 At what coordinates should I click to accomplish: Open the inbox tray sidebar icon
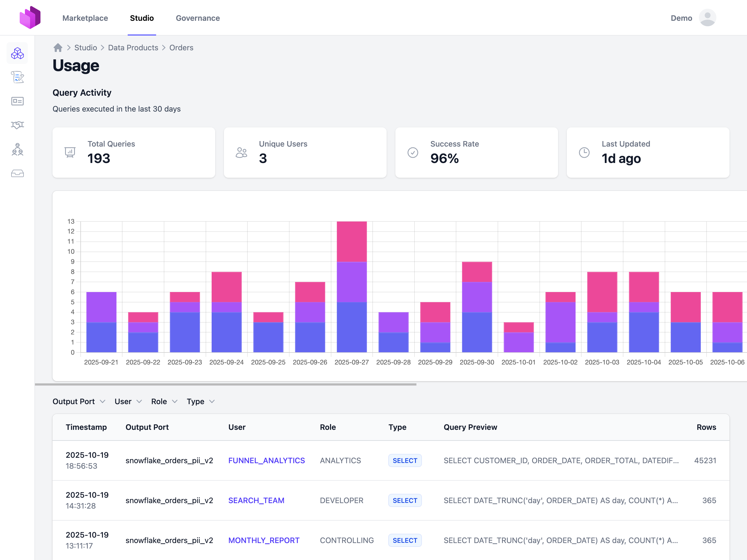pos(17,174)
